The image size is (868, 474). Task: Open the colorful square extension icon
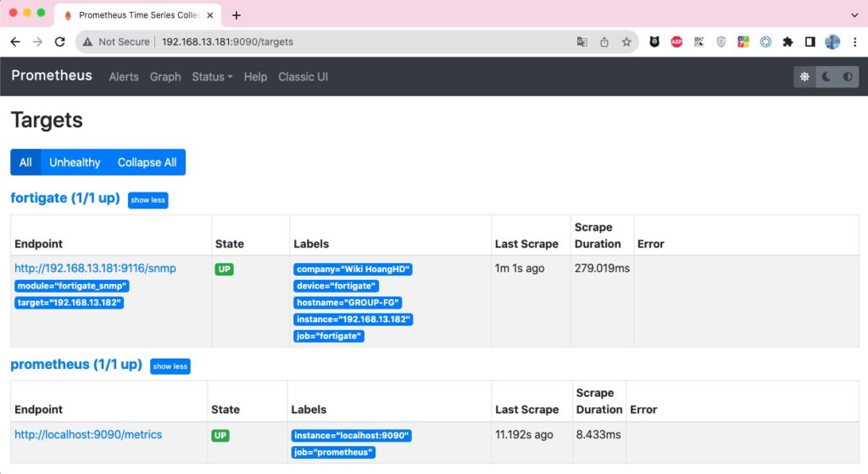point(743,42)
